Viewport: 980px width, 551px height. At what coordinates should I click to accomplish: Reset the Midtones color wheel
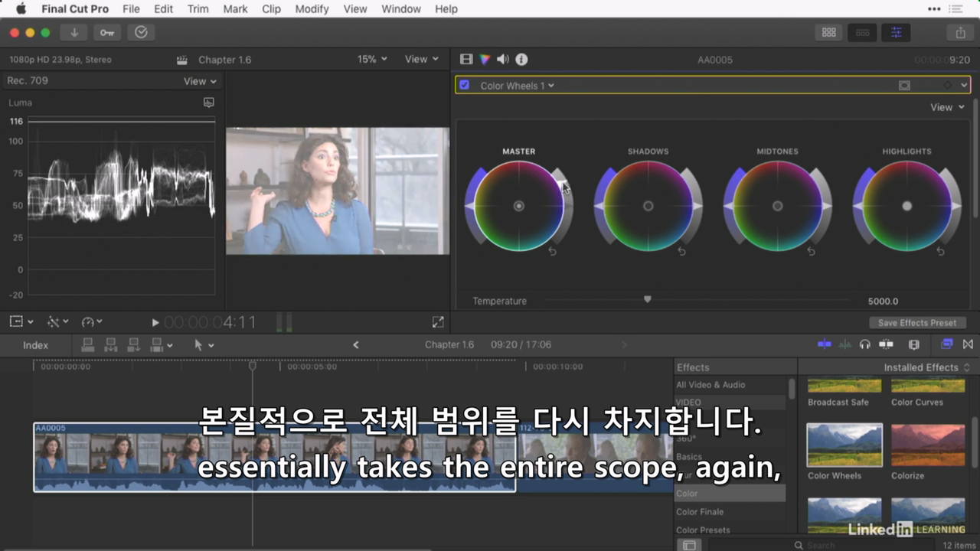tap(812, 251)
